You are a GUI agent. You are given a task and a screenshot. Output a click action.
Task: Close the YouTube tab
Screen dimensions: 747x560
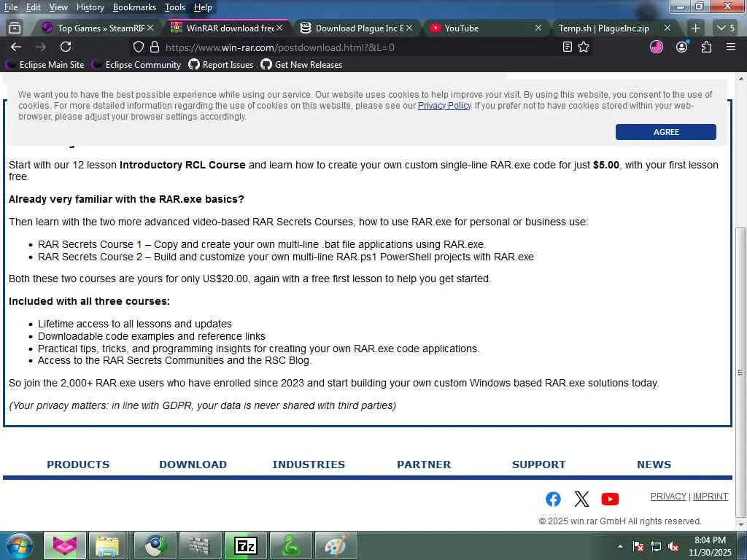coord(538,28)
